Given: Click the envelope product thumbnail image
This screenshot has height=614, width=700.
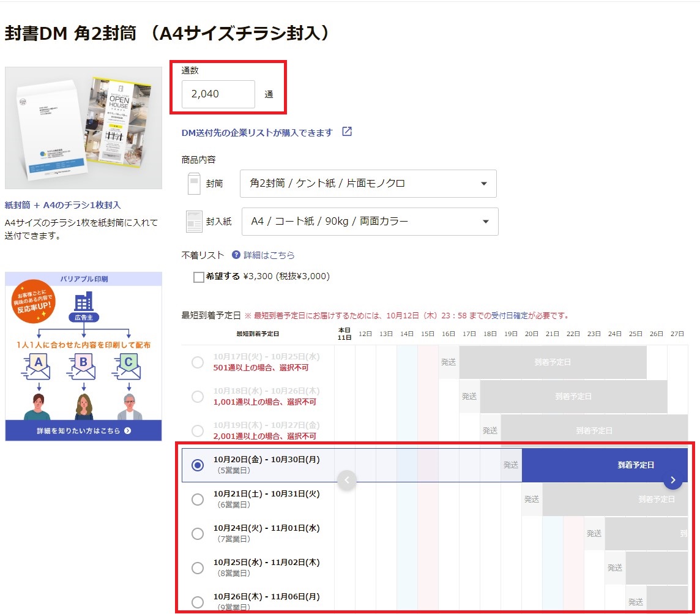Looking at the screenshot, I should click(83, 128).
